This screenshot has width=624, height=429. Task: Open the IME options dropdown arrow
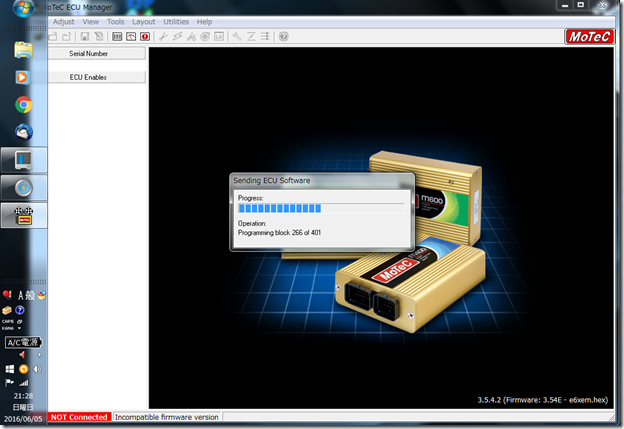pyautogui.click(x=19, y=328)
